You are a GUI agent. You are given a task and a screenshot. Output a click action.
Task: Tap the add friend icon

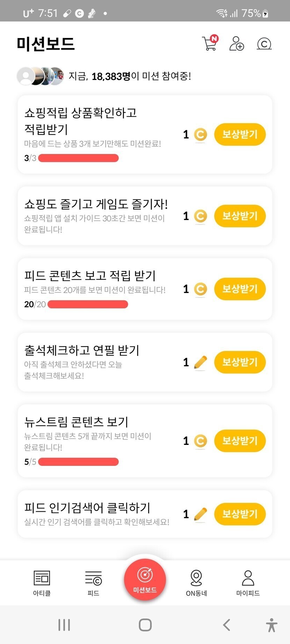point(237,44)
